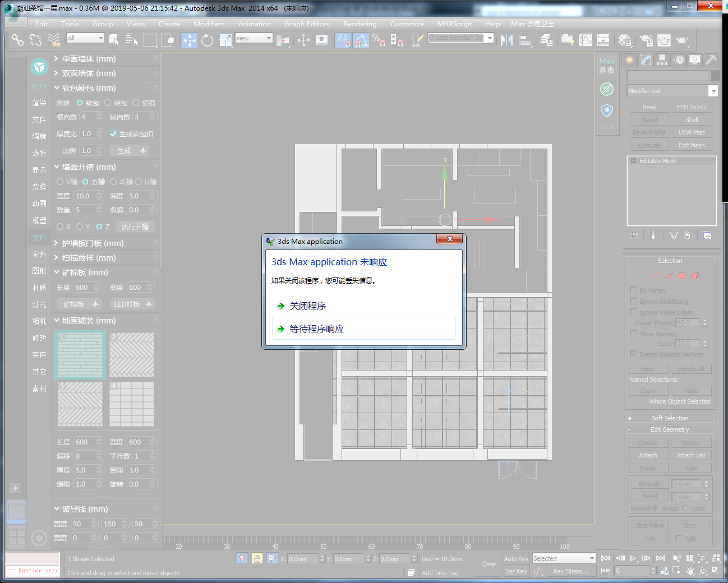This screenshot has height=583, width=728.
Task: Click the UVW Map modifier button
Action: click(x=692, y=132)
